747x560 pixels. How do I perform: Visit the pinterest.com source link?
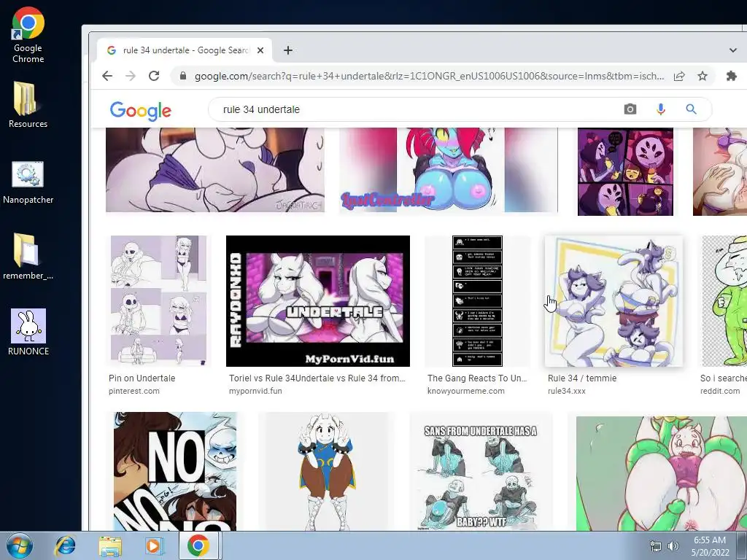pyautogui.click(x=134, y=391)
